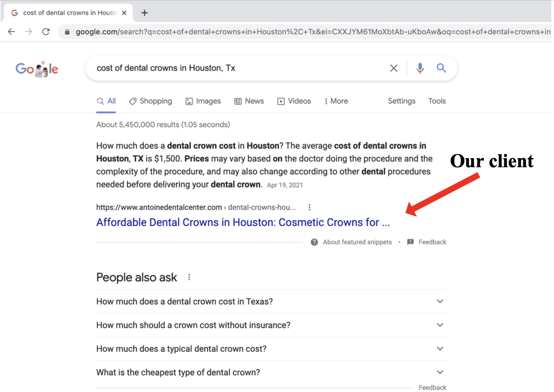Open the More search options menu
This screenshot has height=392, width=554.
[x=336, y=101]
